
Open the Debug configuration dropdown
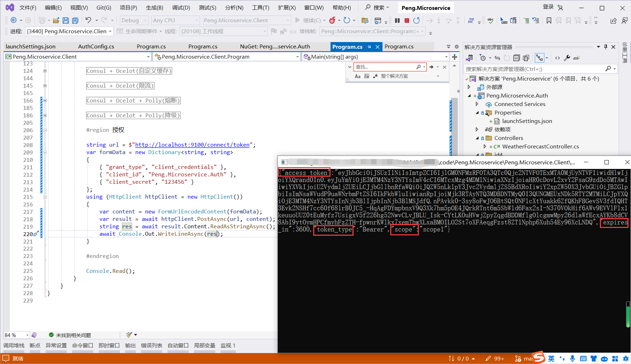(x=134, y=20)
